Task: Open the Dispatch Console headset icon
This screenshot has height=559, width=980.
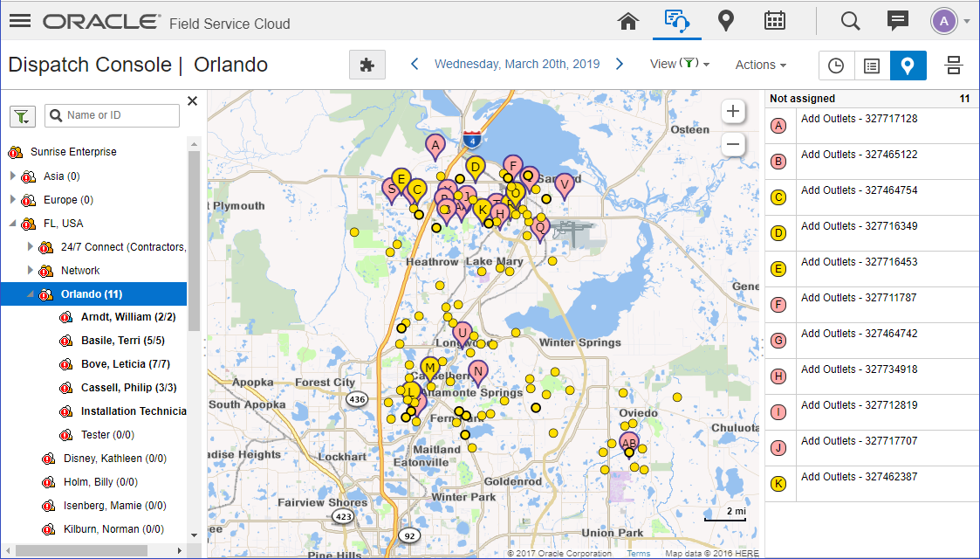Action: pyautogui.click(x=677, y=21)
